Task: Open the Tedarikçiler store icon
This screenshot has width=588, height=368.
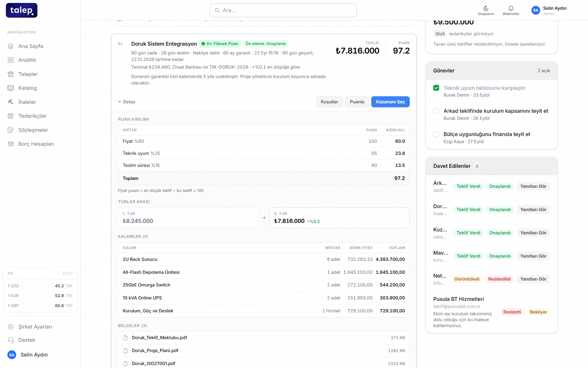Action: [x=11, y=116]
